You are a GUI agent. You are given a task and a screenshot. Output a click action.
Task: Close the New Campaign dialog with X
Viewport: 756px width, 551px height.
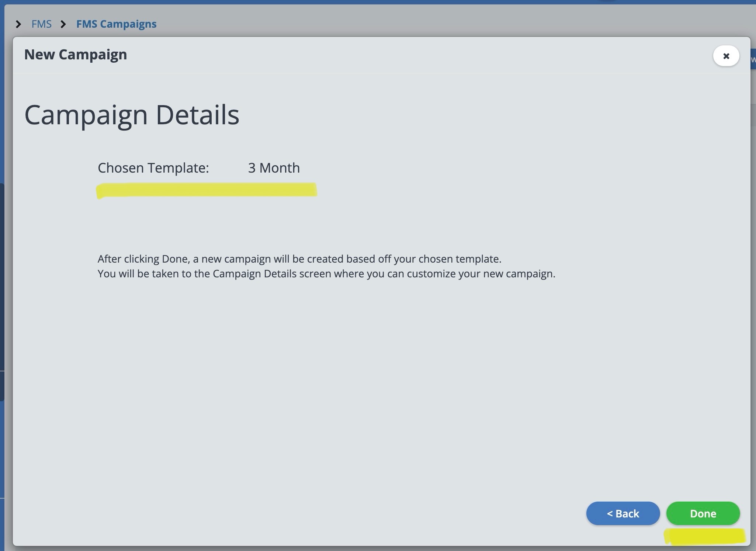point(726,56)
